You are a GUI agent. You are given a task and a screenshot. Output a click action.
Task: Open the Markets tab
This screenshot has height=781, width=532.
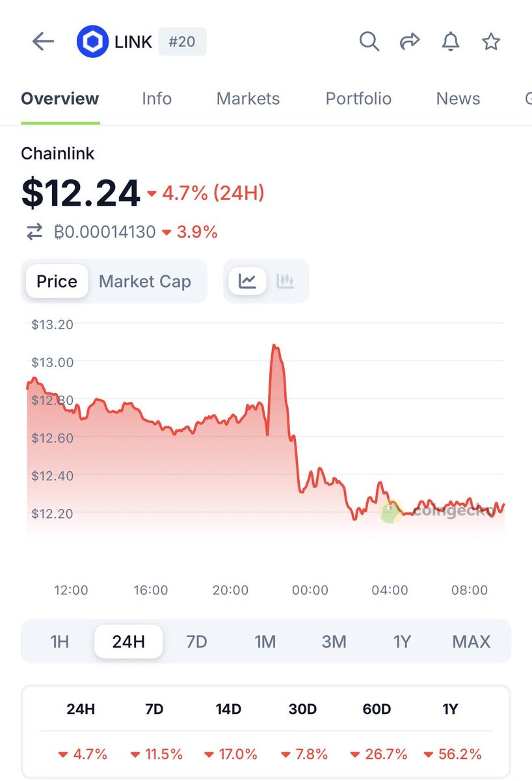coord(248,99)
